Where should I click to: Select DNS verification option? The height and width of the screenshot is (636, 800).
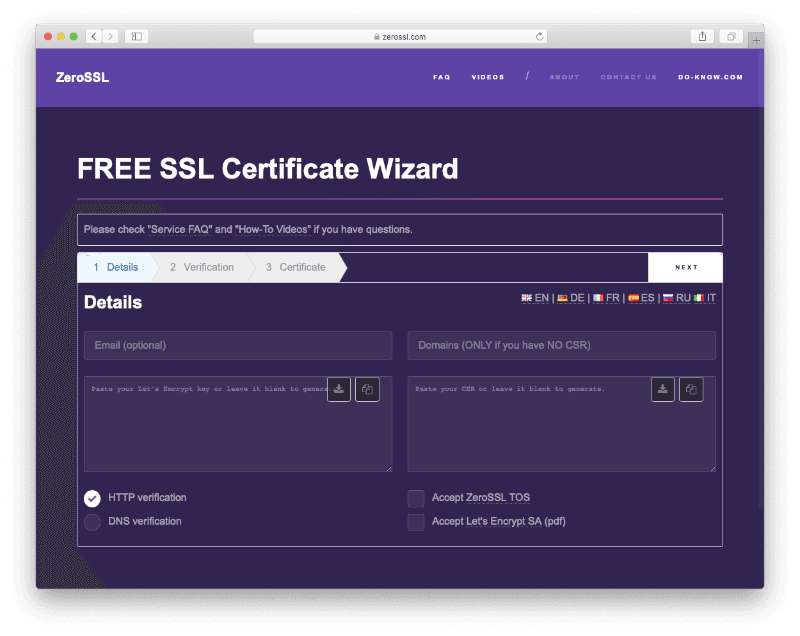pos(92,522)
